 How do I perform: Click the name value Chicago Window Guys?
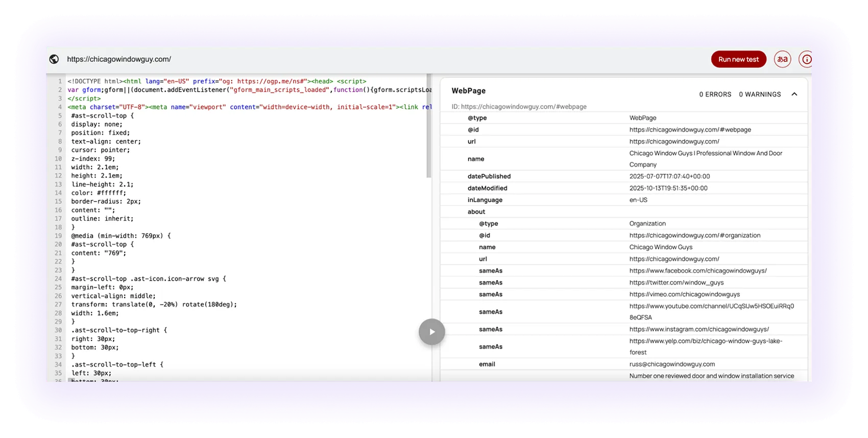pyautogui.click(x=661, y=247)
